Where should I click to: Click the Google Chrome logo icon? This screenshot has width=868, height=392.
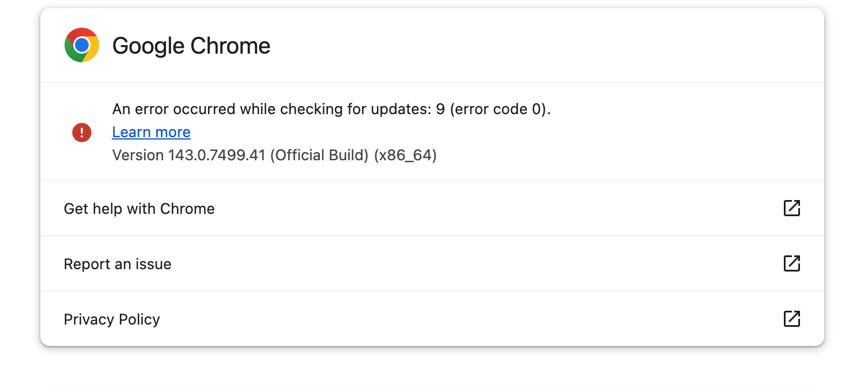(x=82, y=45)
